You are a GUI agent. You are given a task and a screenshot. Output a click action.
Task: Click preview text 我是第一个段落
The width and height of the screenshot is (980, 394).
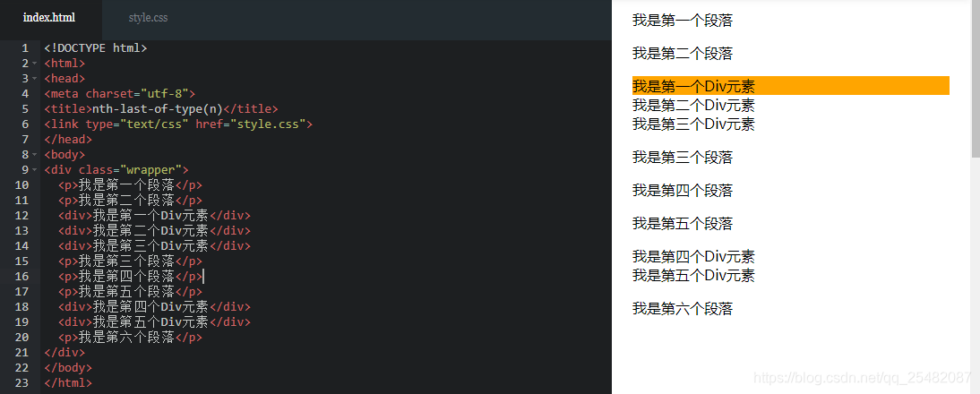(x=682, y=21)
